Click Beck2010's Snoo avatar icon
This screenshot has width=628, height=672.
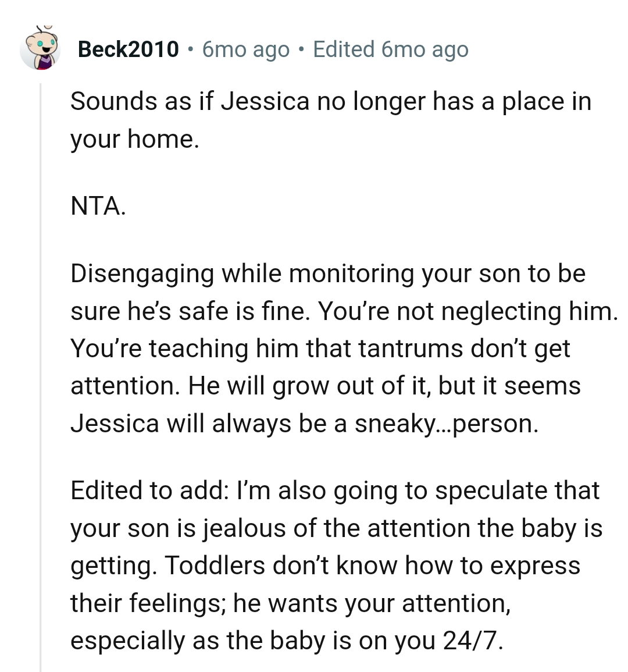click(x=41, y=49)
